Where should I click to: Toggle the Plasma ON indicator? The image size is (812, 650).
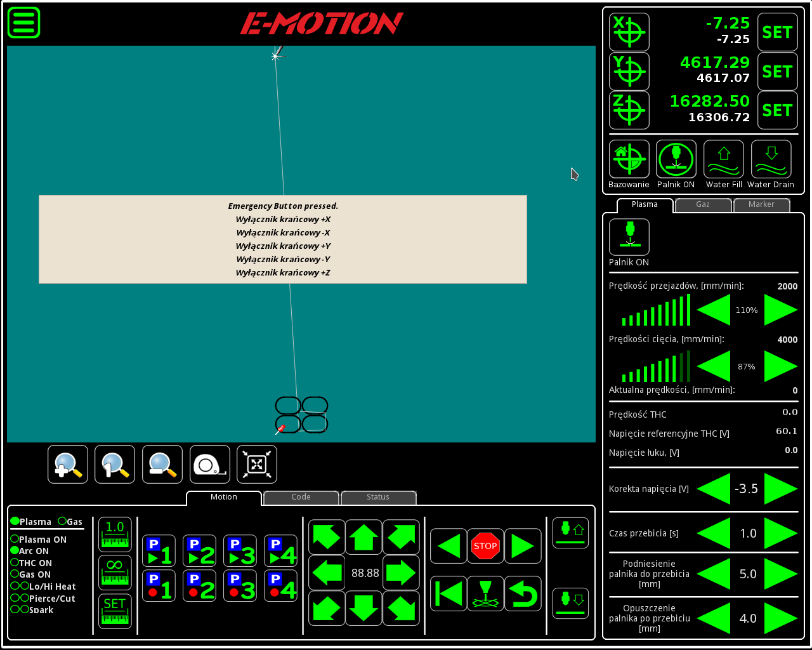pyautogui.click(x=15, y=539)
